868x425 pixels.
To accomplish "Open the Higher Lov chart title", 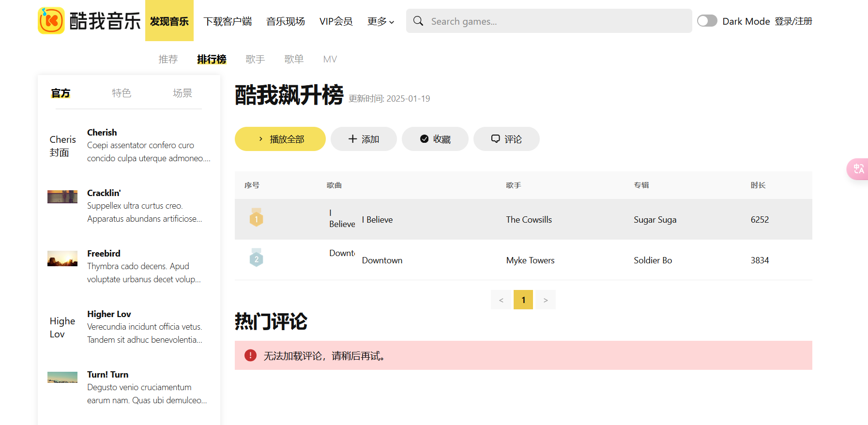I will coord(109,314).
